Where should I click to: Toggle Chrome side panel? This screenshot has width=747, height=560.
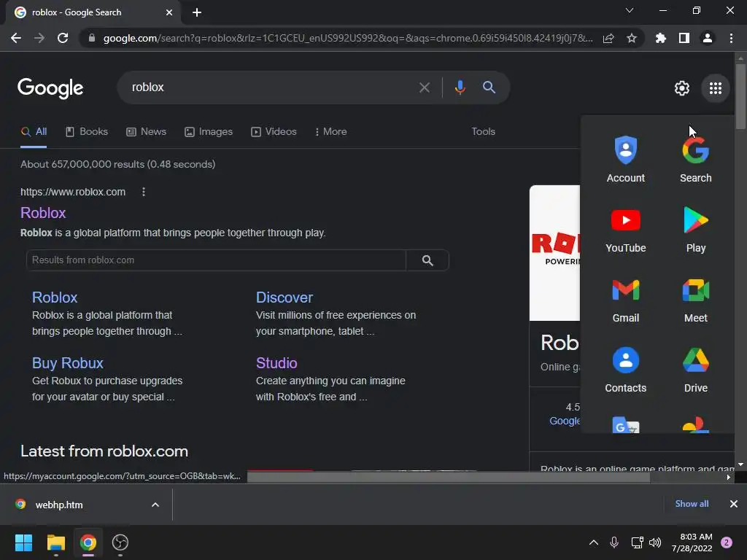684,38
